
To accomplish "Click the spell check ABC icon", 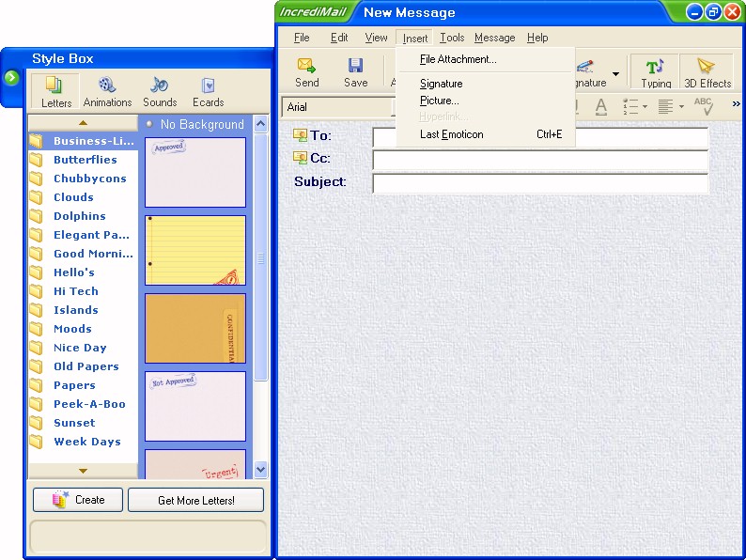I will pos(703,107).
